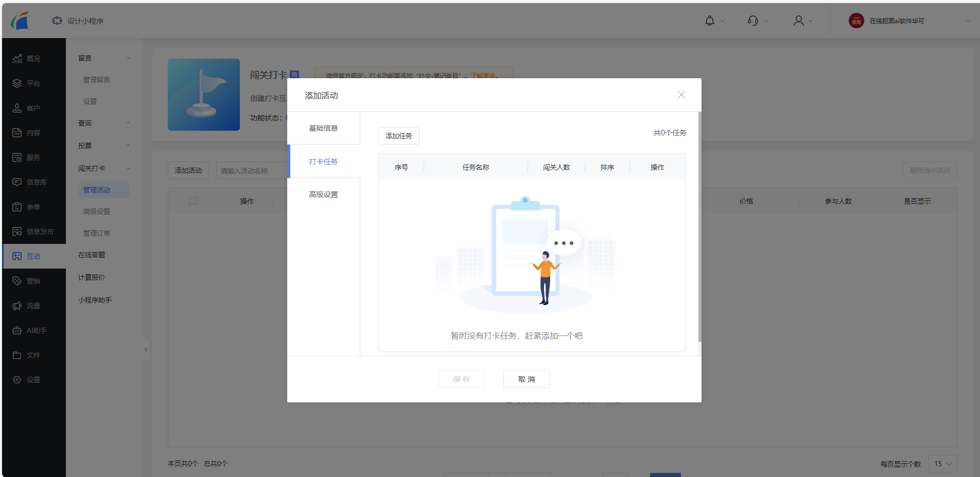
Task: Close the 添加活动 dialog
Action: [x=681, y=95]
